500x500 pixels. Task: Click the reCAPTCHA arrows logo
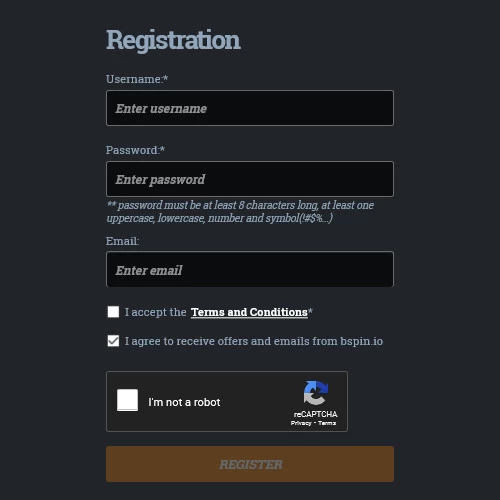pos(315,393)
